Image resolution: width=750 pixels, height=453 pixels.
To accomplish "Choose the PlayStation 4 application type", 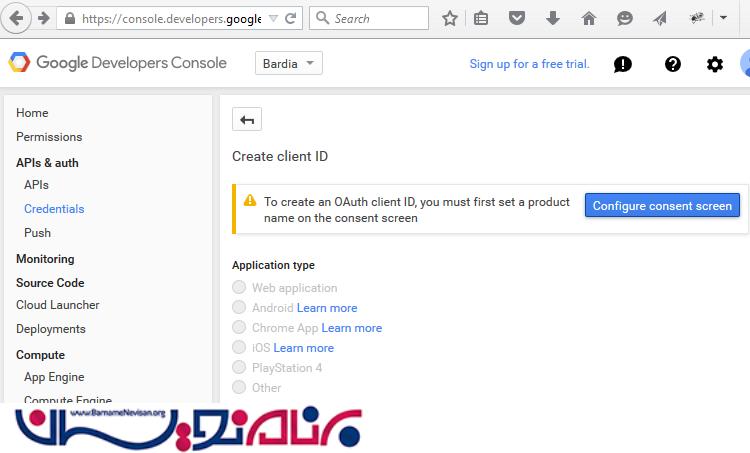I will pyautogui.click(x=239, y=368).
